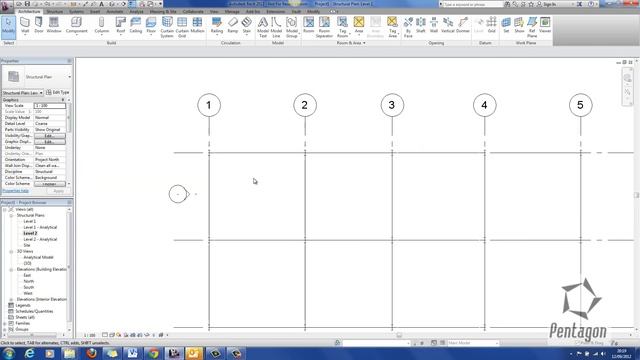The width and height of the screenshot is (640, 360).
Task: Select the Window tool
Action: point(53,25)
